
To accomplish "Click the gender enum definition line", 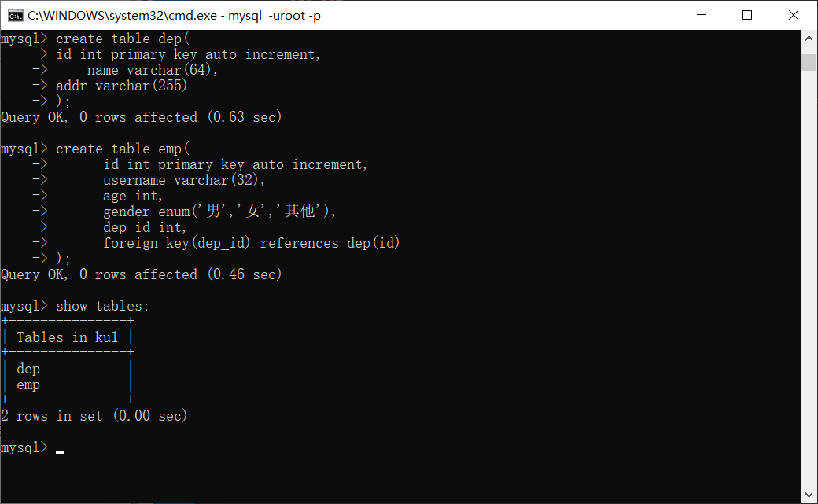I will point(219,212).
